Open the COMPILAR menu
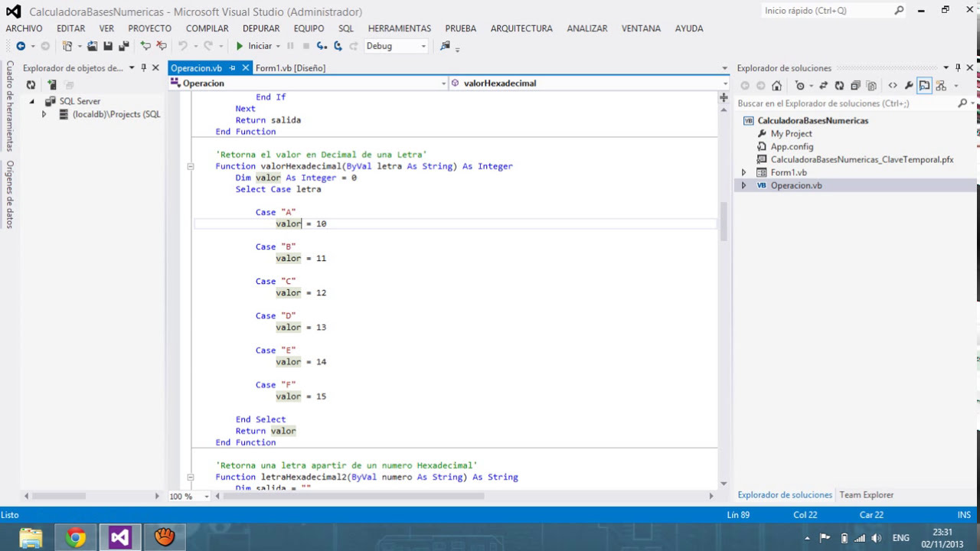Image resolution: width=980 pixels, height=551 pixels. coord(207,28)
